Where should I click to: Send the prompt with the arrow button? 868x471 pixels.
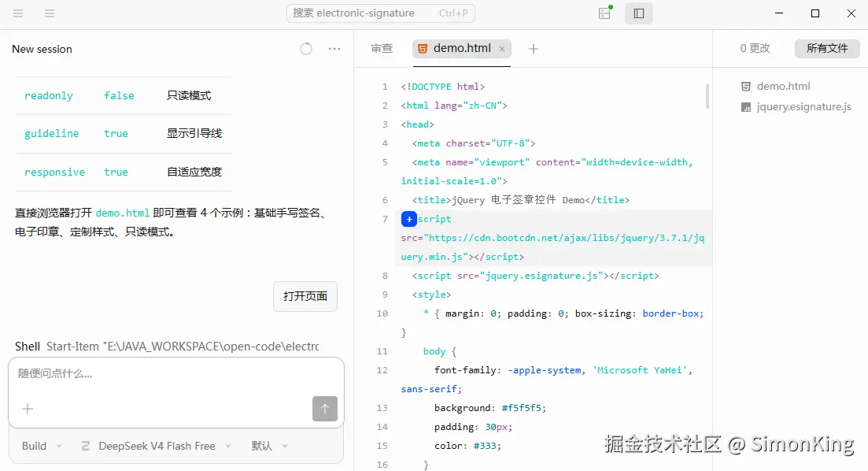tap(325, 409)
